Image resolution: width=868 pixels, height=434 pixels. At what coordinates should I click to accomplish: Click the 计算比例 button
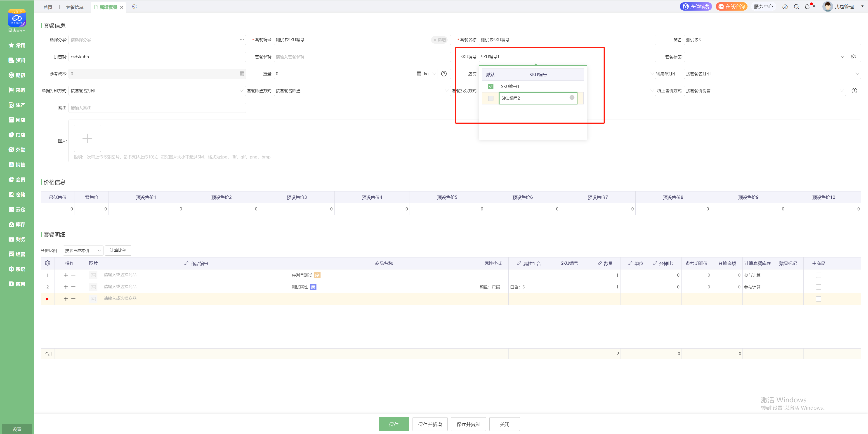click(x=118, y=250)
